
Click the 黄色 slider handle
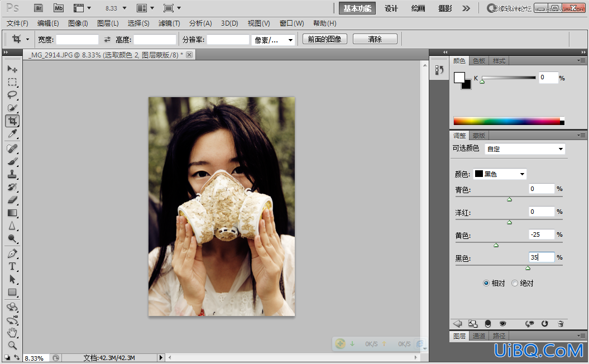coord(496,245)
